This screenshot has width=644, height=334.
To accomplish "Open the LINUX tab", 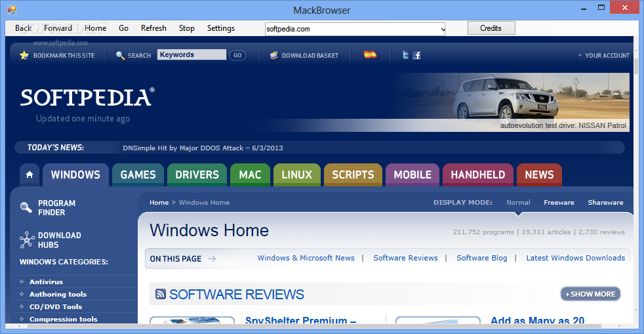I will (x=297, y=175).
